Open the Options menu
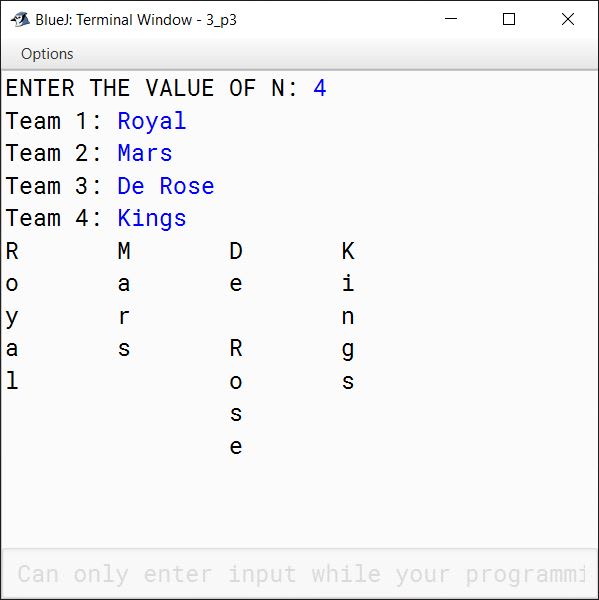Viewport: 599px width, 600px height. pyautogui.click(x=47, y=54)
